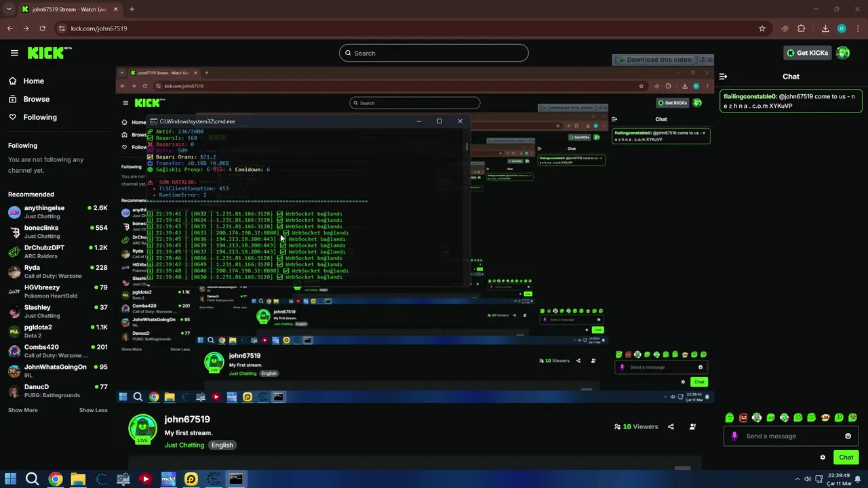Open the user profile avatar menu
The image size is (868, 488).
click(x=843, y=53)
